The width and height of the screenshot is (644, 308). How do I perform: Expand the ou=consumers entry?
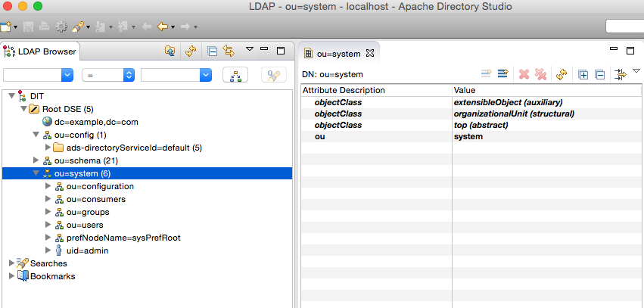(x=48, y=199)
